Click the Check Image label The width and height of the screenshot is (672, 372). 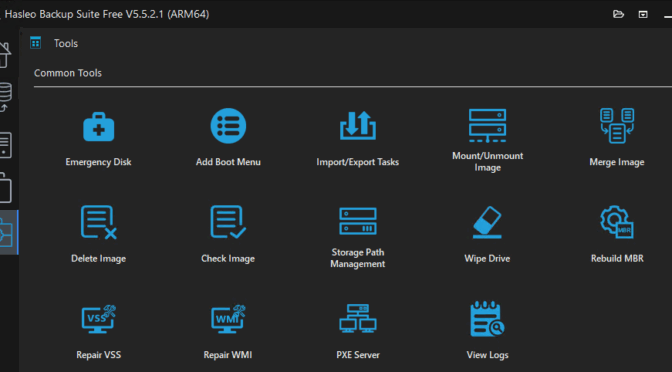click(228, 258)
